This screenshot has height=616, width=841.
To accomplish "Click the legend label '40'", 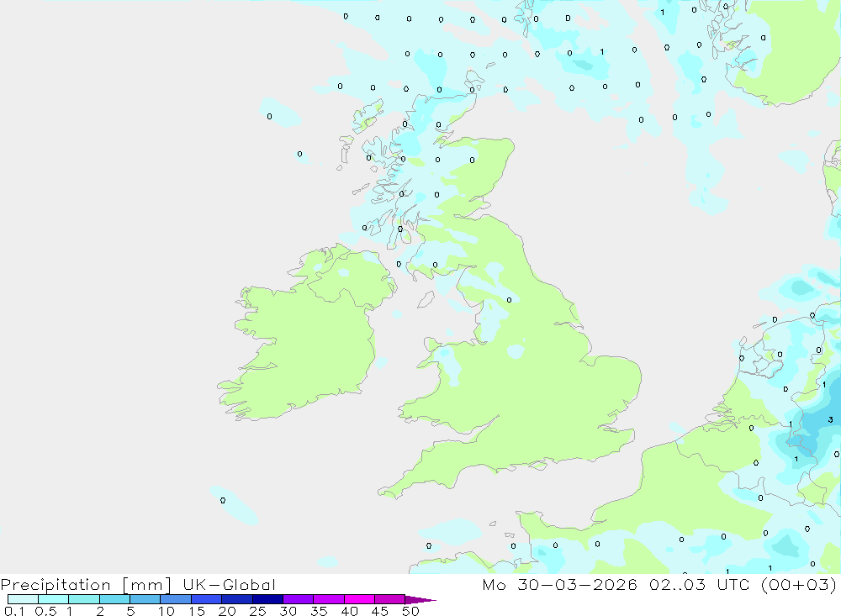I will [350, 611].
